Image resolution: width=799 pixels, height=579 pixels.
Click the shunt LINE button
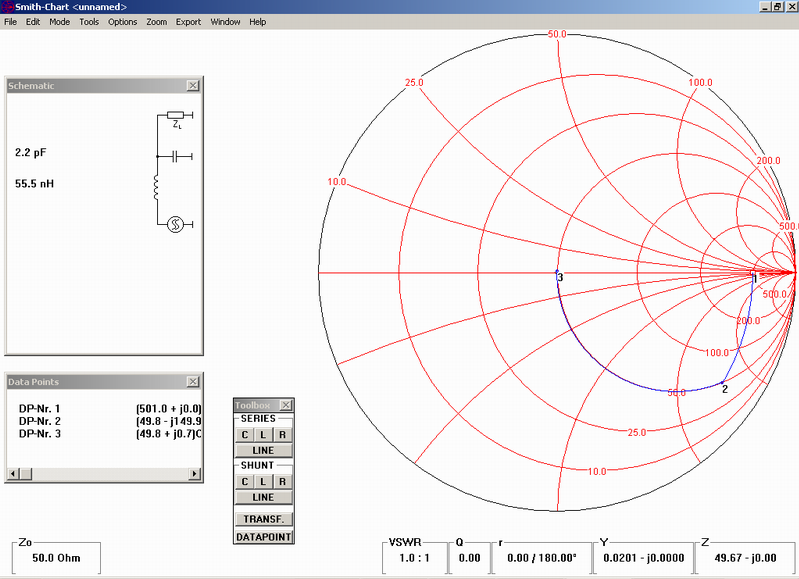click(263, 497)
